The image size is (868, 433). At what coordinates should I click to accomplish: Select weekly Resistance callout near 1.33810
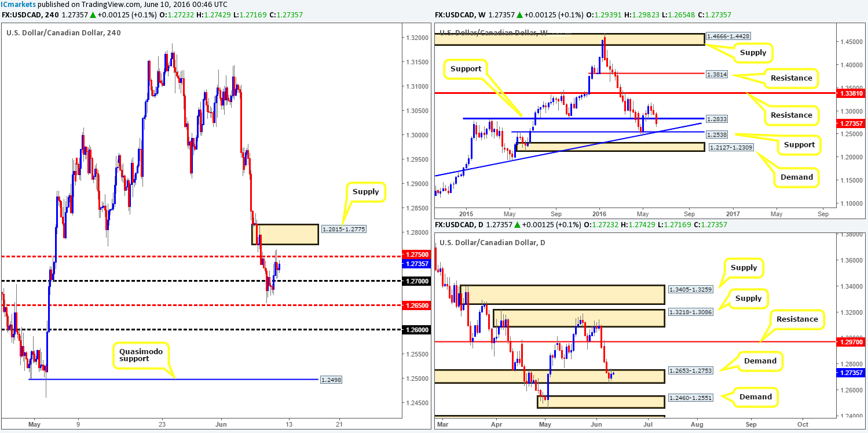click(792, 115)
